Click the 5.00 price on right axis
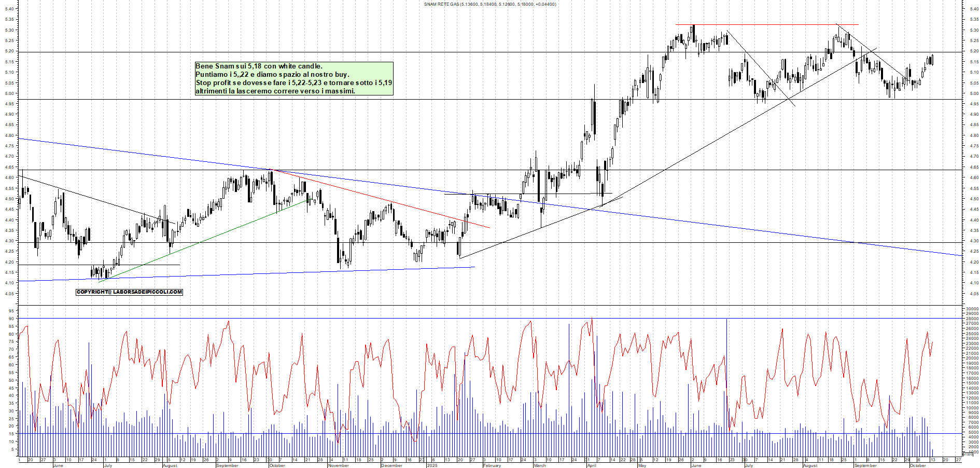 [x=974, y=93]
